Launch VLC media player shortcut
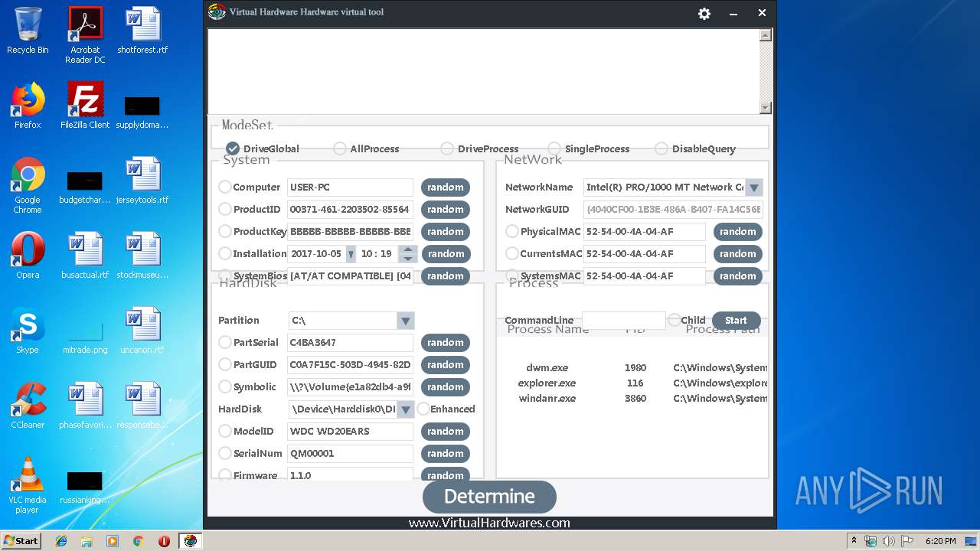 [x=28, y=486]
